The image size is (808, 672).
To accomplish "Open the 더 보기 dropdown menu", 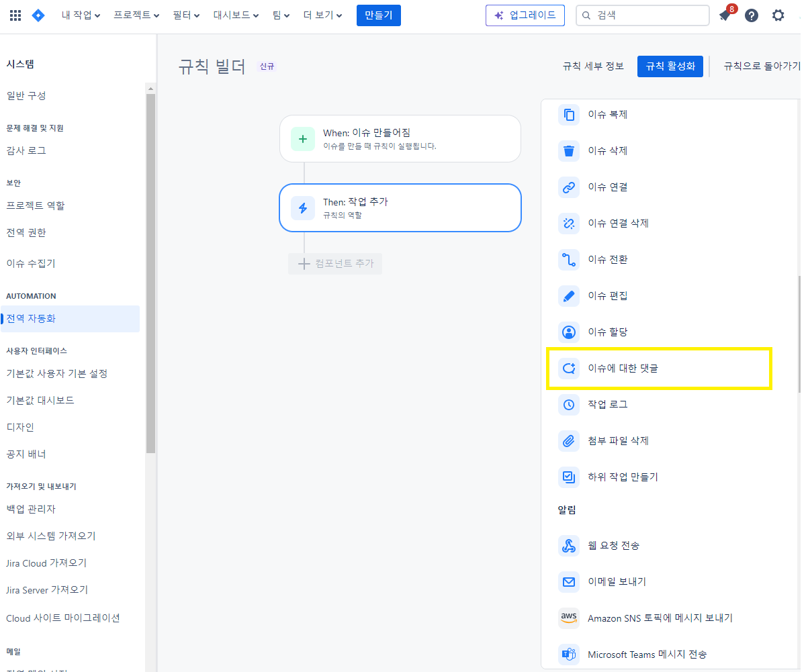I will pos(323,15).
